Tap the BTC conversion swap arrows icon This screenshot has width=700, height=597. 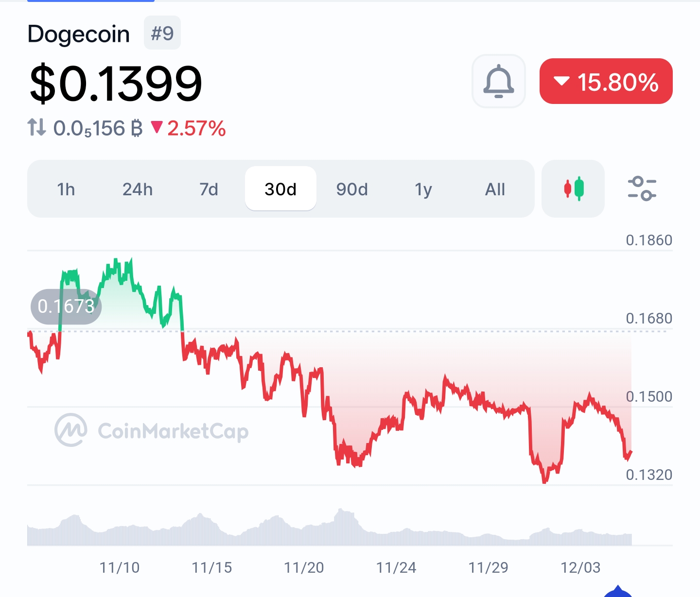click(x=37, y=128)
